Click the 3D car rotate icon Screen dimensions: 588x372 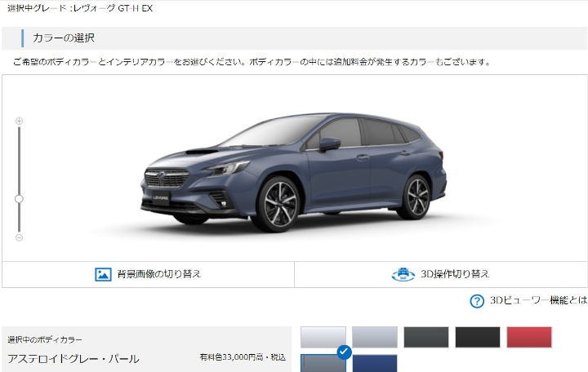click(403, 274)
